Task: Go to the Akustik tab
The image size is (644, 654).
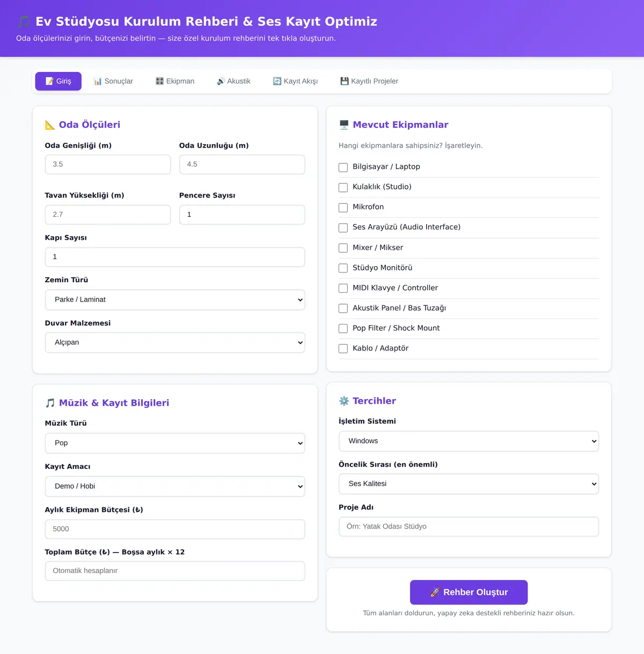Action: pyautogui.click(x=233, y=81)
